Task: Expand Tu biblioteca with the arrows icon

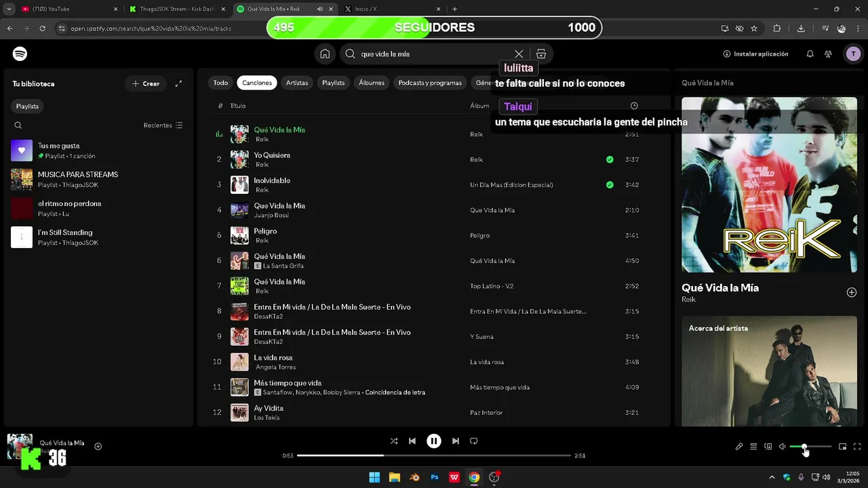Action: [x=178, y=83]
